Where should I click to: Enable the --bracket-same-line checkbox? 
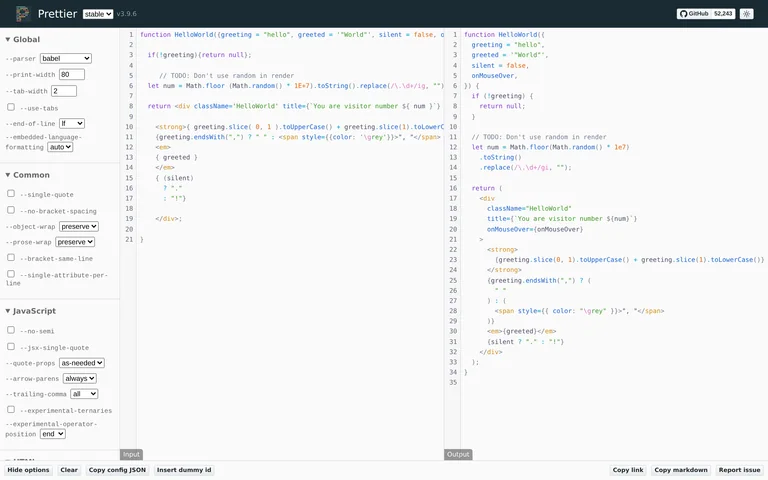click(x=11, y=258)
